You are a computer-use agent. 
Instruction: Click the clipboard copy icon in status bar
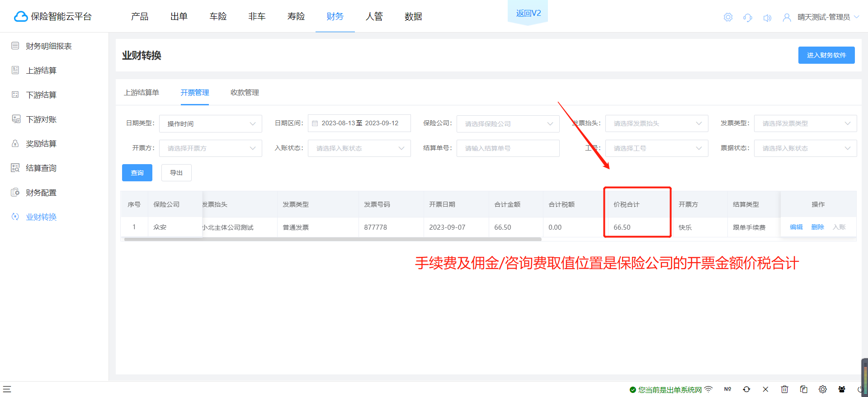[803, 389]
